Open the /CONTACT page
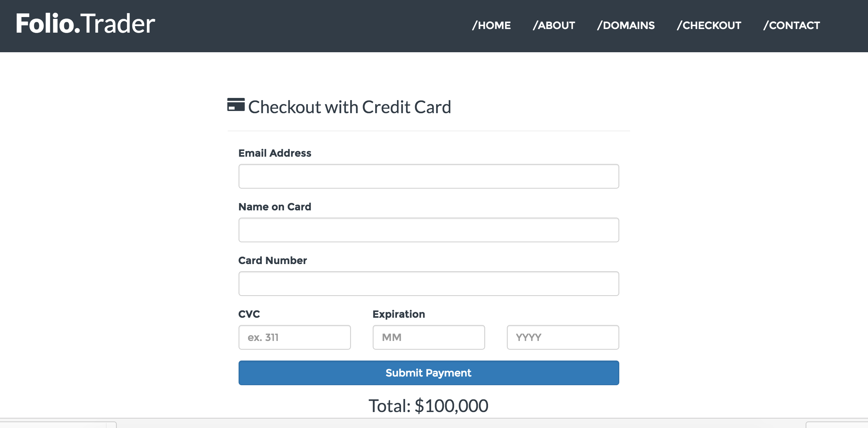Viewport: 868px width, 428px height. pyautogui.click(x=791, y=25)
